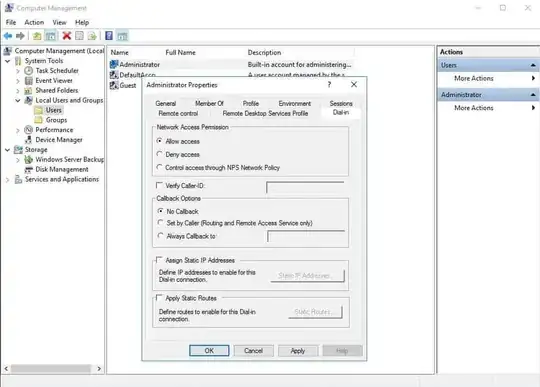
Task: Click inside Verify Caller-ID text field
Action: 305,187
